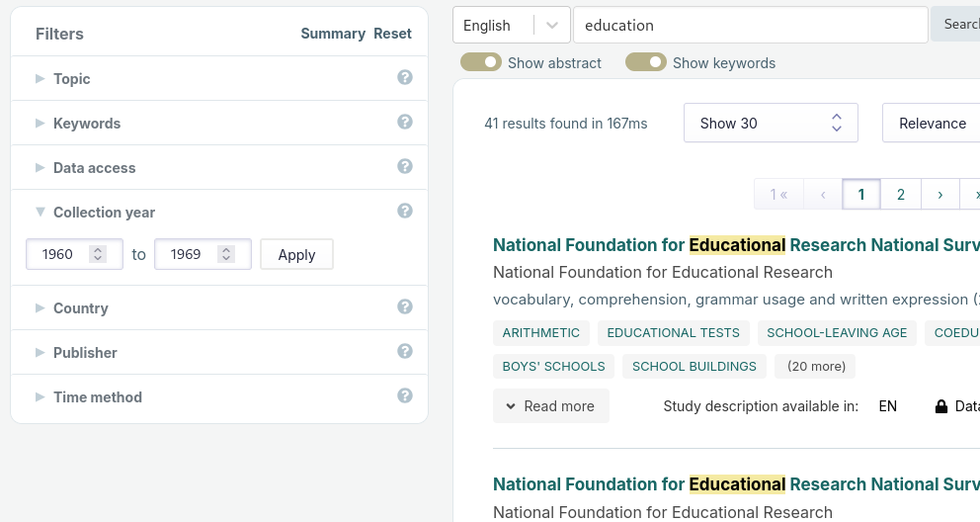Select results page 1
This screenshot has width=980, height=522.
861,195
